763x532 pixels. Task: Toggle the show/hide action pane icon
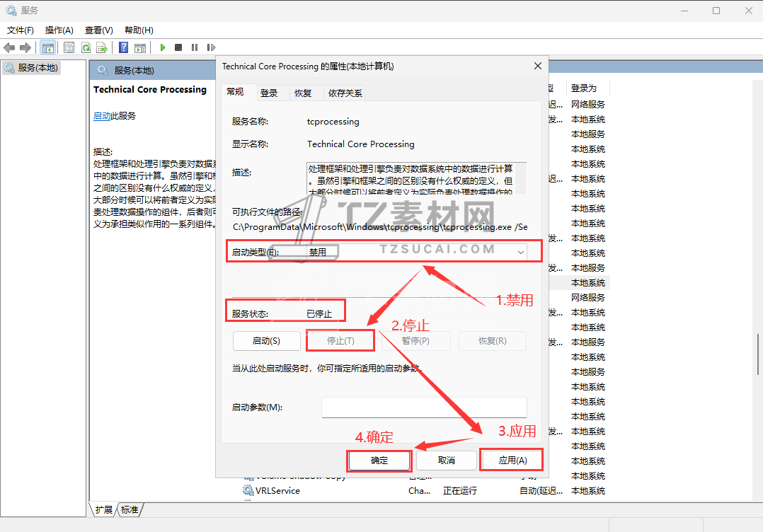tap(140, 47)
